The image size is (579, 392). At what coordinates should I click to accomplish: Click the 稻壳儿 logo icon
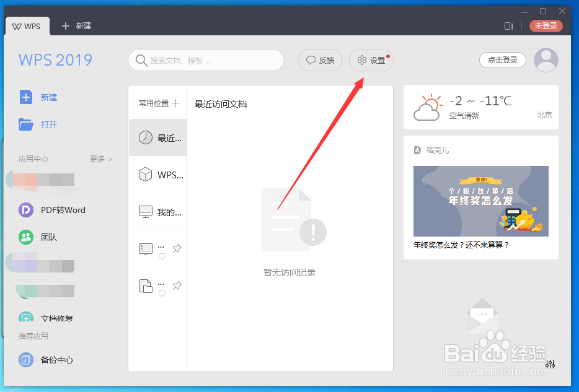point(417,150)
